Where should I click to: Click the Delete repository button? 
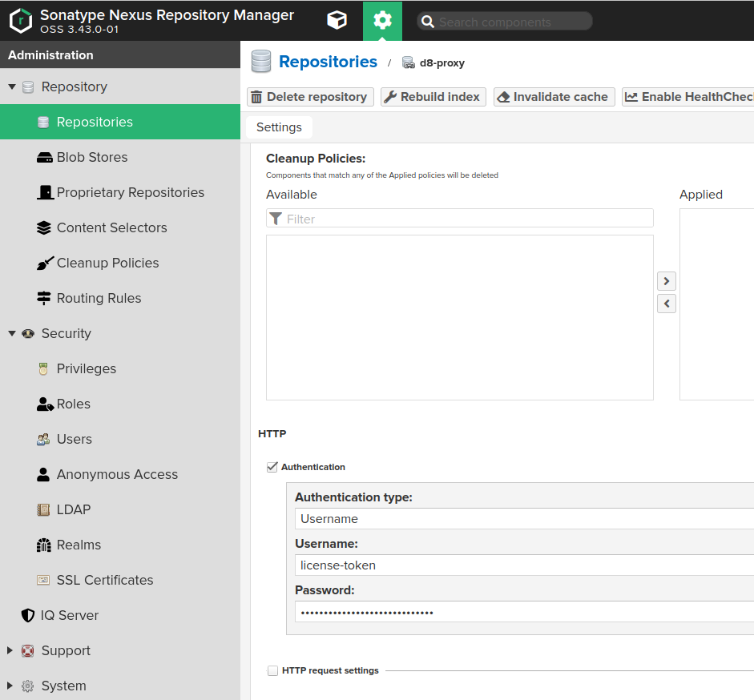point(309,96)
